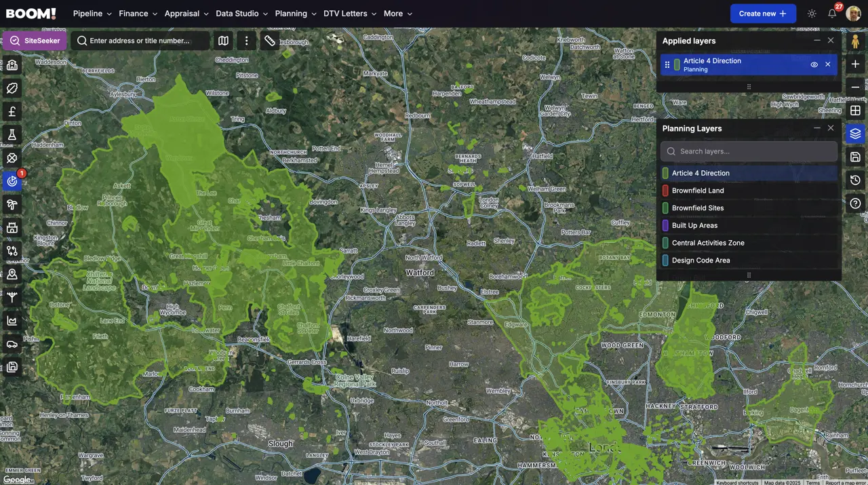
Task: Open the history clock icon
Action: coord(855,180)
